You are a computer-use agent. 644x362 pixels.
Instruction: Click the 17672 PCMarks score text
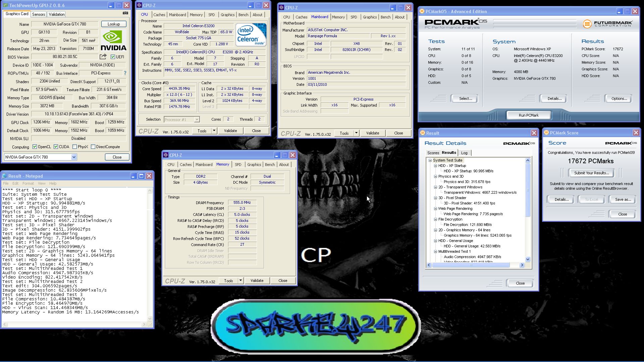(591, 161)
